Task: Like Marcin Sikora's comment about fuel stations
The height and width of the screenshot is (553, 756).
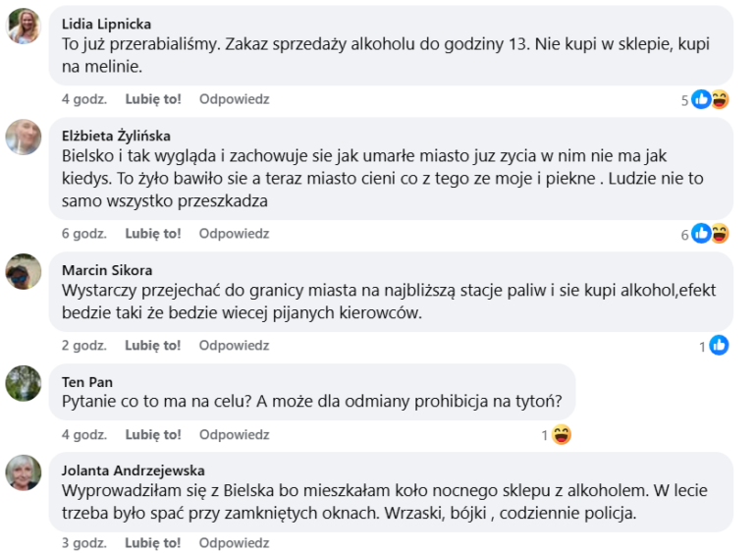Action: (153, 346)
